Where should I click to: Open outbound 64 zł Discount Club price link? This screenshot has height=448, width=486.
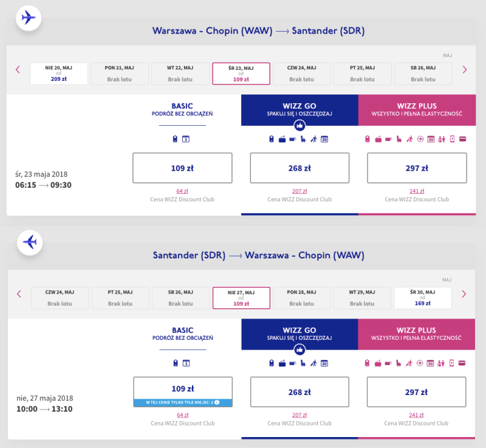coord(182,191)
